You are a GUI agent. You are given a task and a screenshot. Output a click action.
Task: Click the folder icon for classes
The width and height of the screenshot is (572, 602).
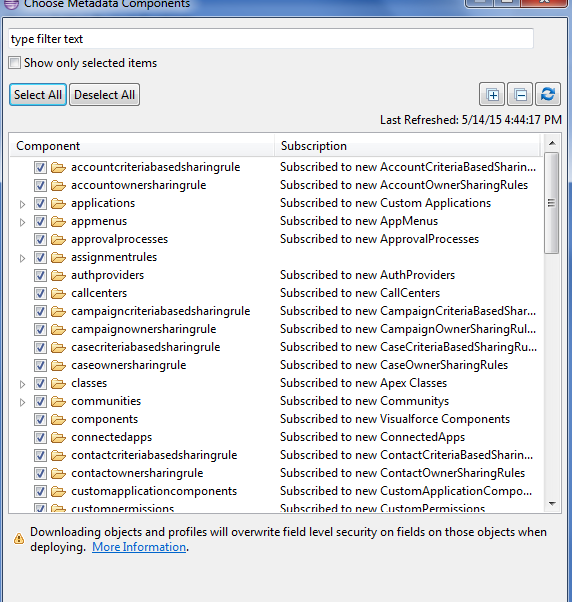click(x=58, y=383)
